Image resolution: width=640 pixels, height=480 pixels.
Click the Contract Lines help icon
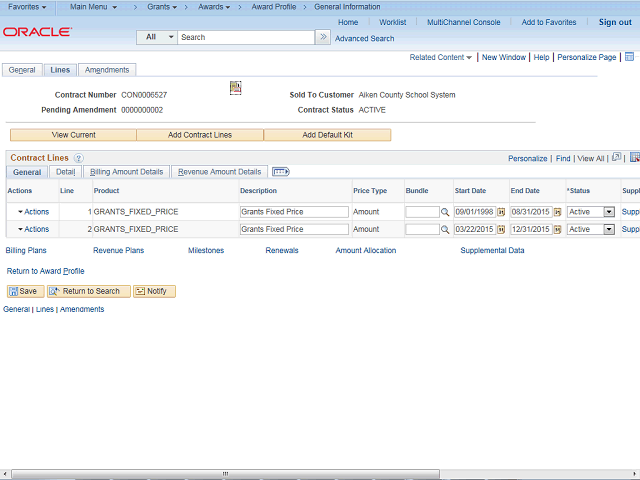(x=78, y=158)
